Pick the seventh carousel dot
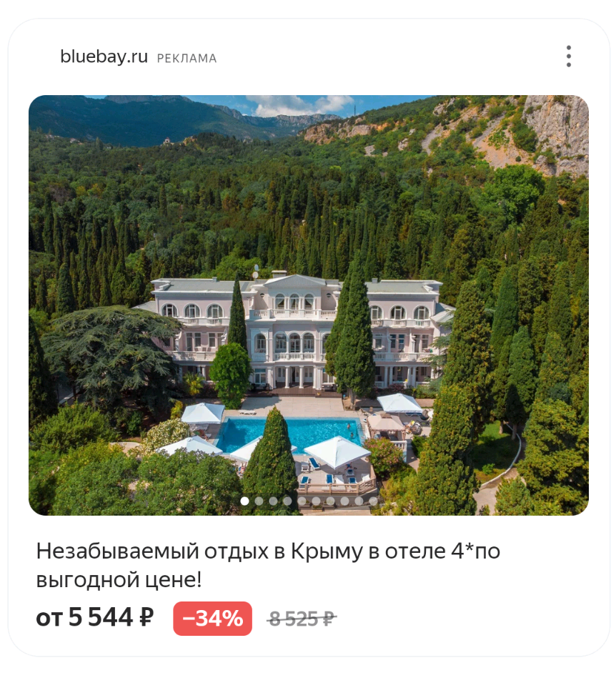The image size is (616, 678). pos(330,501)
